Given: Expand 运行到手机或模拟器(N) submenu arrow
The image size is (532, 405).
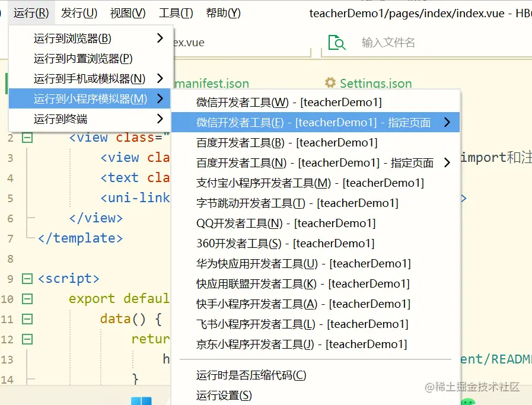Looking at the screenshot, I should point(160,78).
